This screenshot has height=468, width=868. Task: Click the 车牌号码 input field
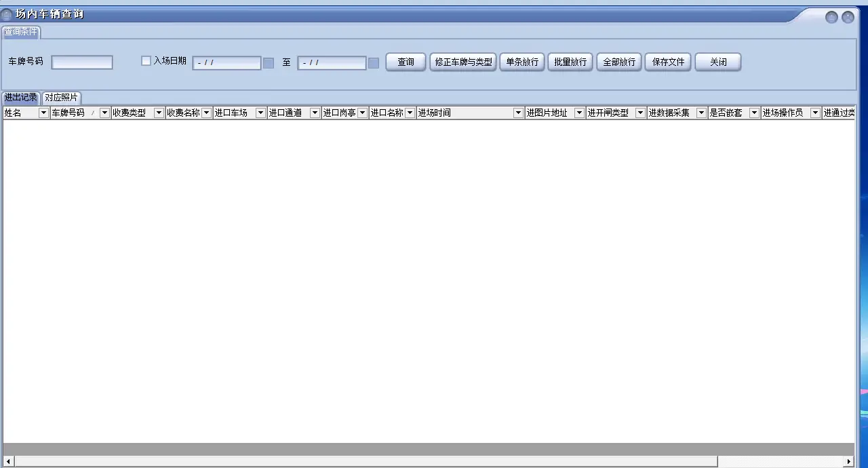[82, 62]
